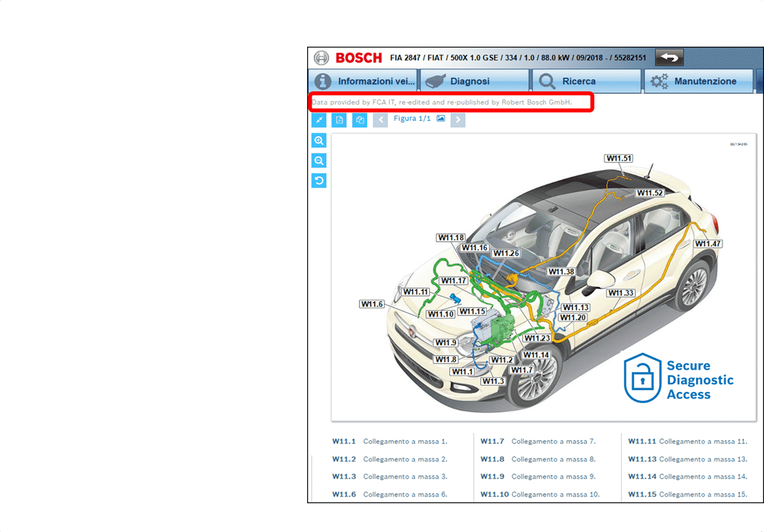Select legend row 'Collegamento a massa 10.'
Image resolution: width=764 pixels, height=532 pixels.
pyautogui.click(x=555, y=494)
